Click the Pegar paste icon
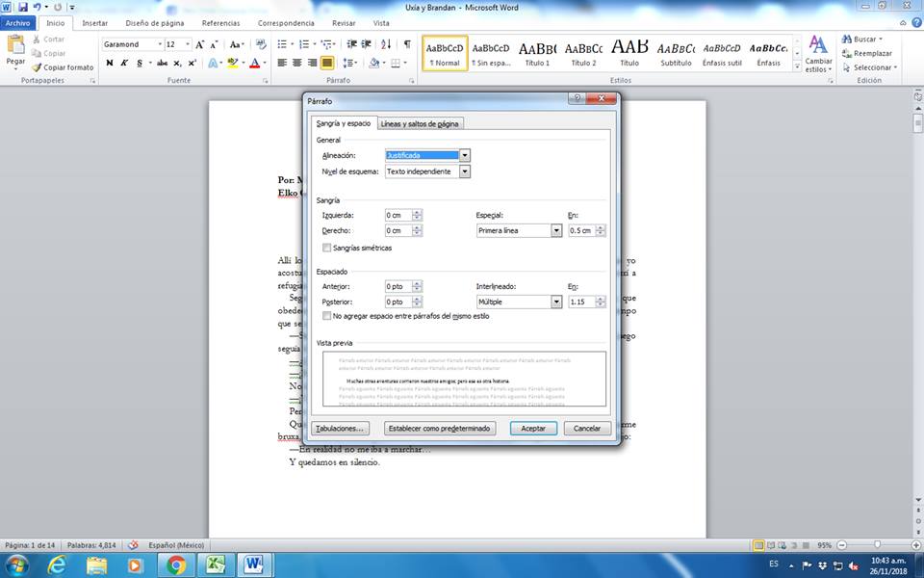Viewport: 924px width, 578px height. [x=15, y=46]
